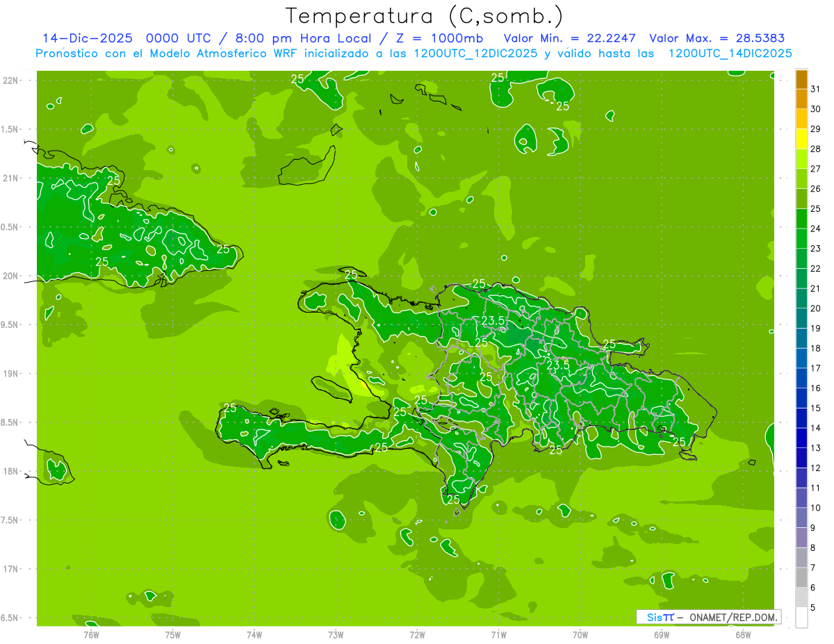Click the legend value "28"

(815, 149)
